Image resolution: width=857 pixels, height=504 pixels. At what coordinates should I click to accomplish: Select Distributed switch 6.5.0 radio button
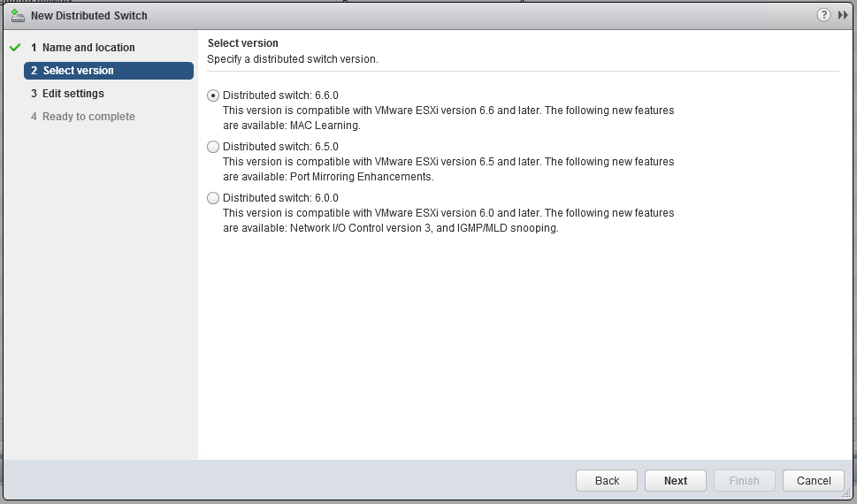[213, 147]
